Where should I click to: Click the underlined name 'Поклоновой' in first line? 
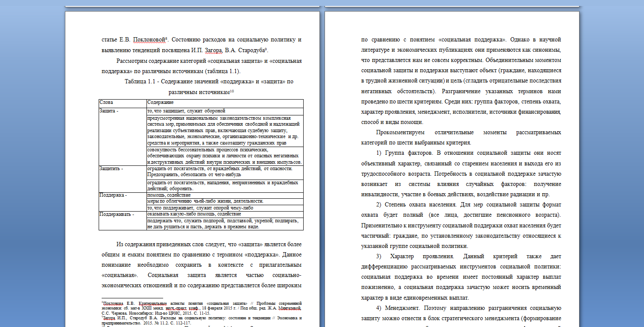point(149,40)
